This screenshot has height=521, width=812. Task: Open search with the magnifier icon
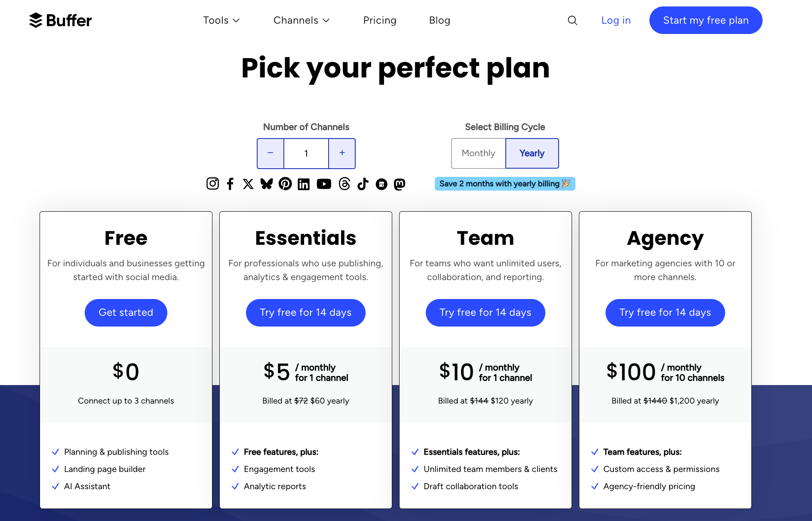(572, 20)
